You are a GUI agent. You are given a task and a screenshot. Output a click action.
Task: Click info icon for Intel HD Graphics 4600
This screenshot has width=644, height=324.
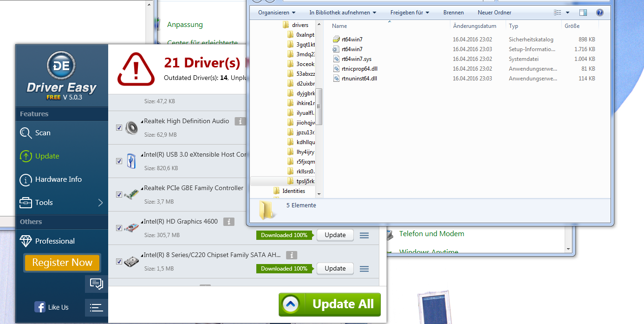(228, 222)
